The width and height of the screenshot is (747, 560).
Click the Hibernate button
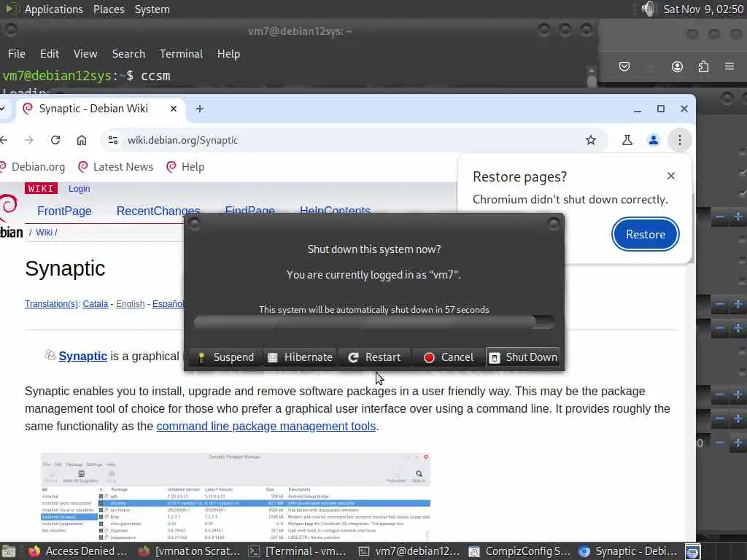click(x=300, y=357)
